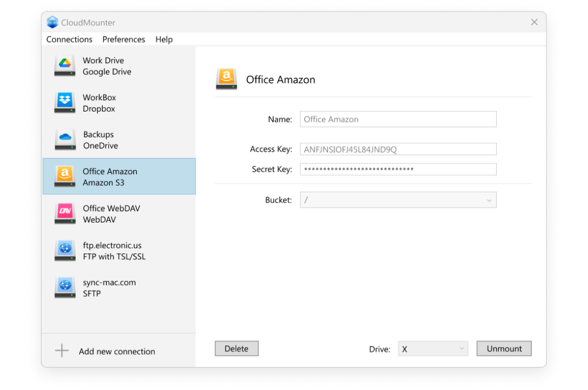Unmount the Office Amazon drive
Image resolution: width=588 pixels, height=390 pixels.
tap(503, 348)
